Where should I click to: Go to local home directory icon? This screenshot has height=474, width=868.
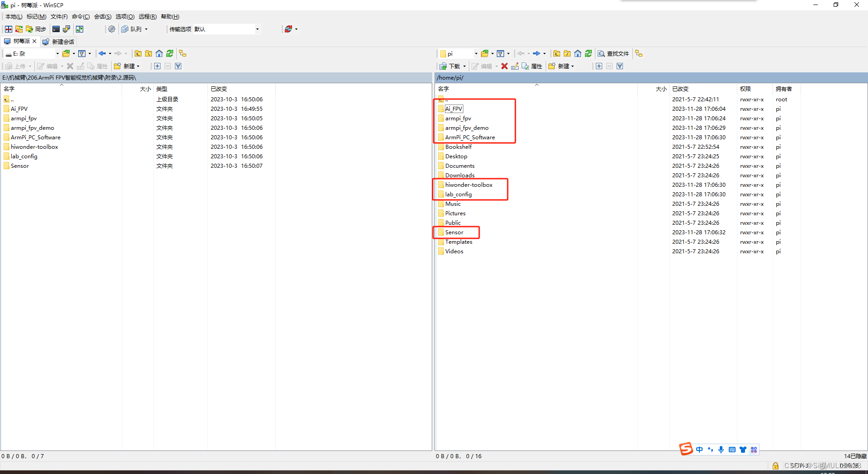point(159,53)
